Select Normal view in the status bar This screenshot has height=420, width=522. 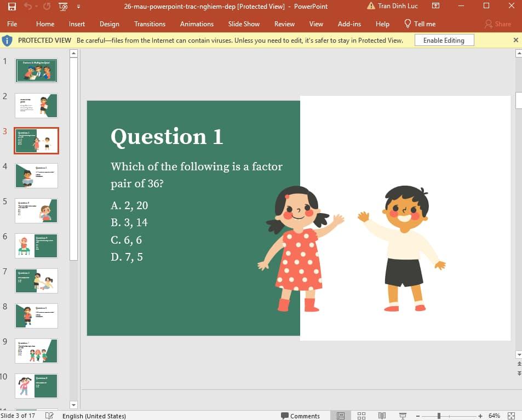coord(340,416)
